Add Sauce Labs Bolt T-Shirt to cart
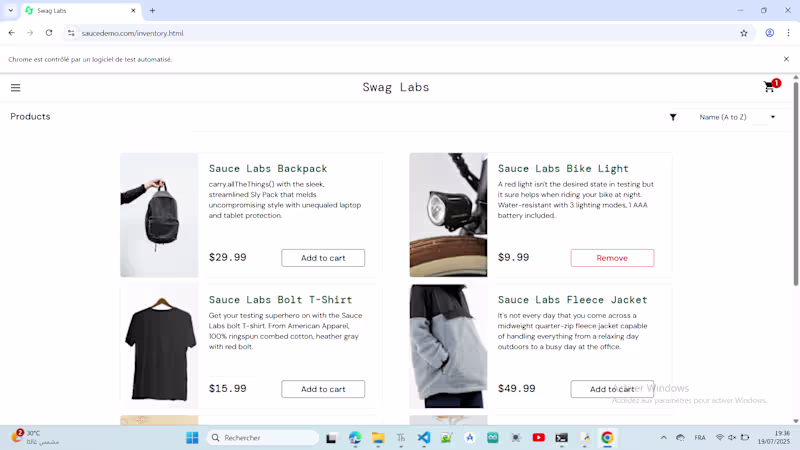 (x=323, y=389)
